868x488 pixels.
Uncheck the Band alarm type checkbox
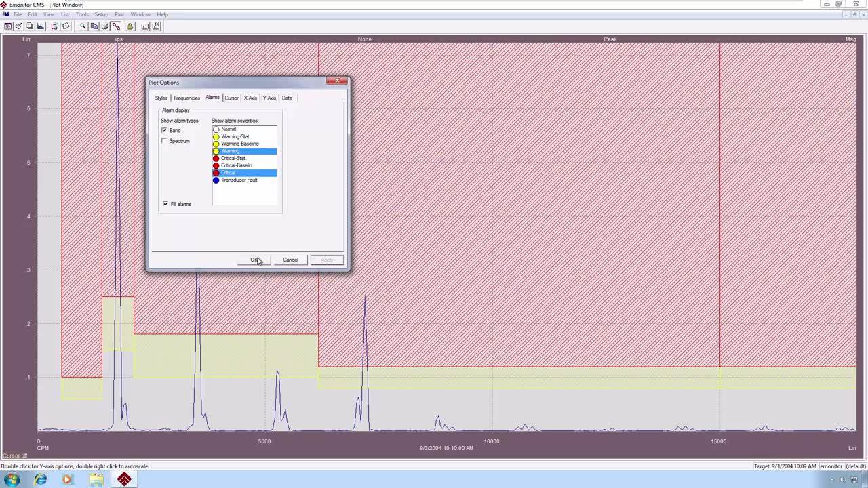(164, 130)
